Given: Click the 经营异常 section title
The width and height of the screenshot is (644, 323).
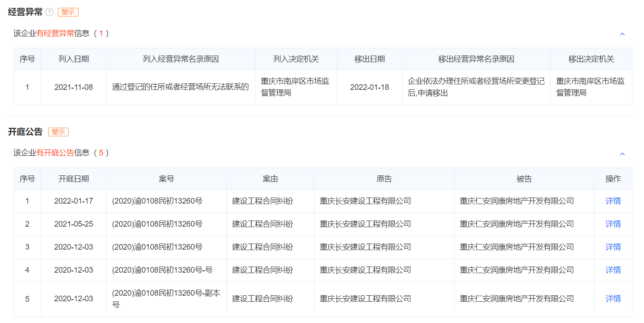Looking at the screenshot, I should point(25,12).
